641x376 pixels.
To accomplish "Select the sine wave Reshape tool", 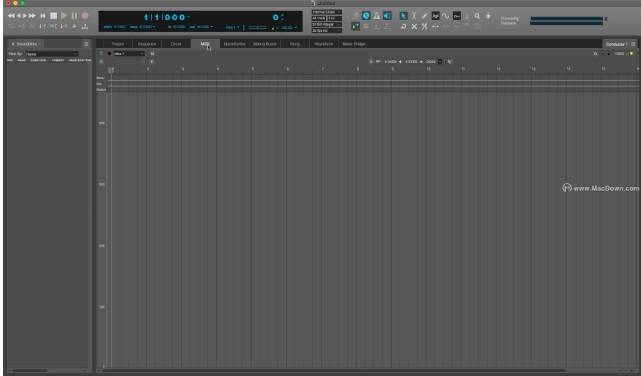I will point(446,16).
